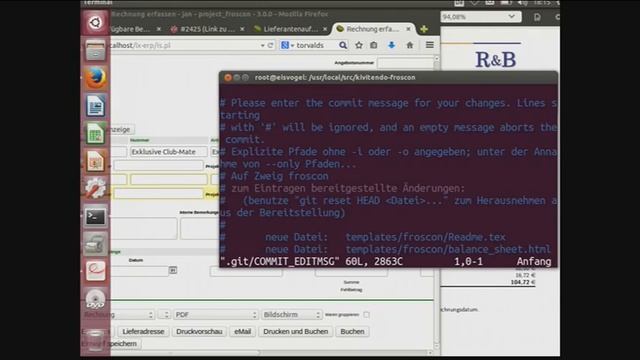
Task: Click the icon right of the 94,08% zoom box
Action: 537,17
